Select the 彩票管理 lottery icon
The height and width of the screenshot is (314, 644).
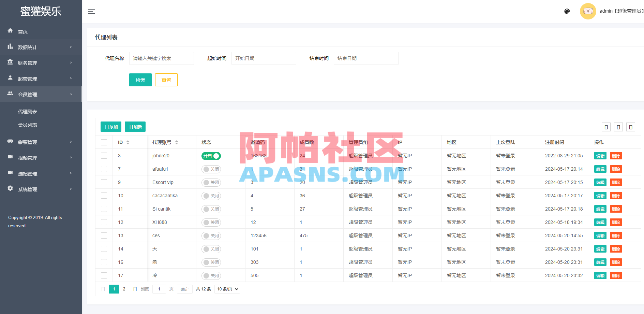pos(10,142)
